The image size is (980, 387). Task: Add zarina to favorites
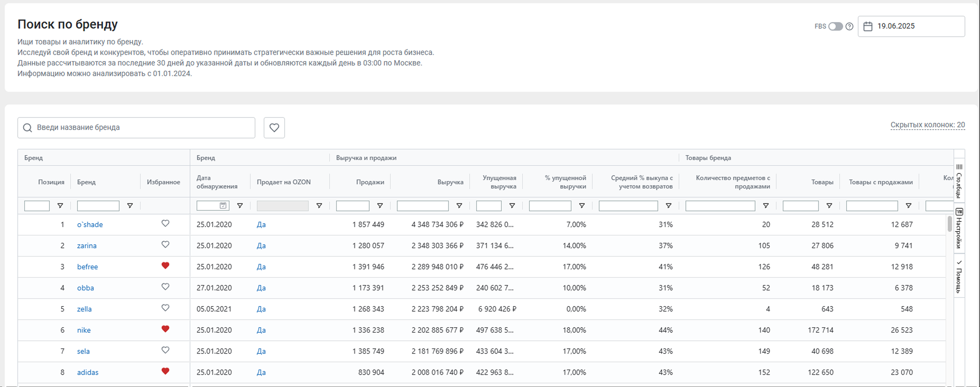pos(165,244)
